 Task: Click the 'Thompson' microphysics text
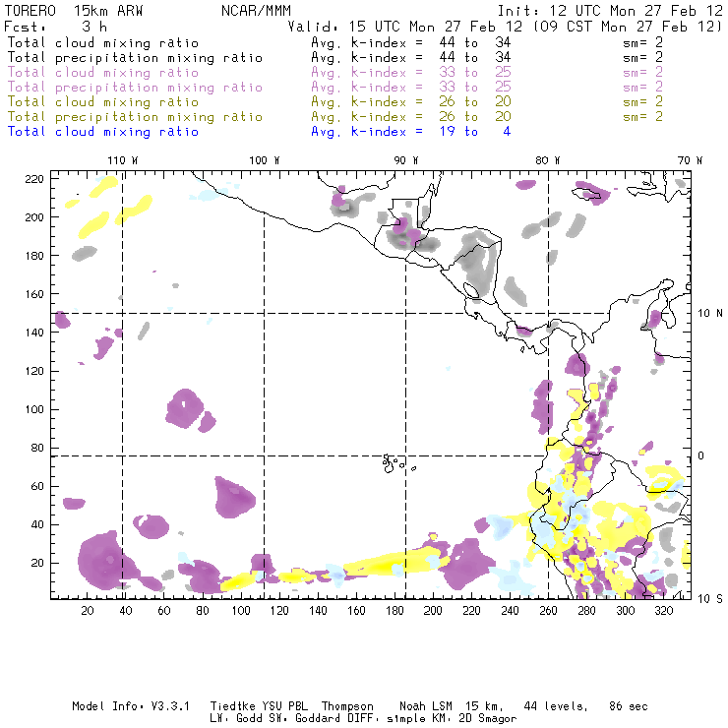pyautogui.click(x=347, y=706)
